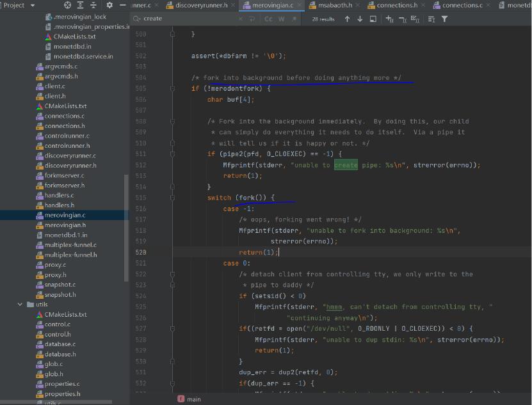Collapse all items in project tree
This screenshot has height=405, width=532.
93,5
